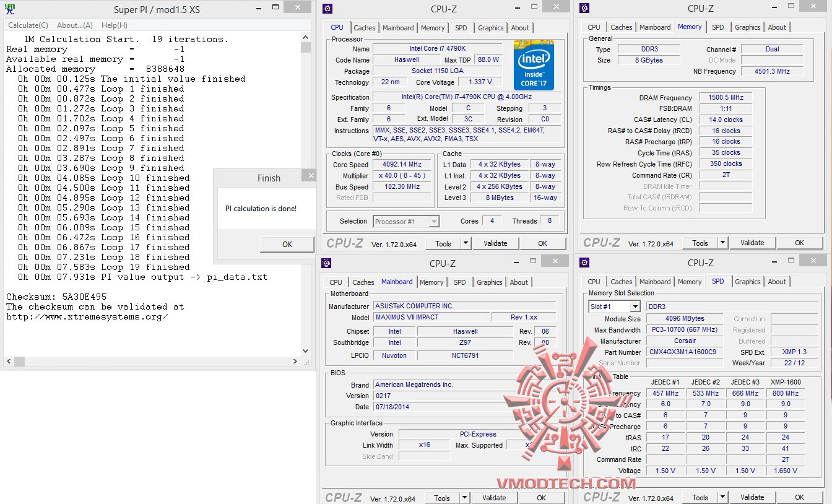
Task: Switch to Memory tab in the CPU-tab window
Action: [433, 28]
